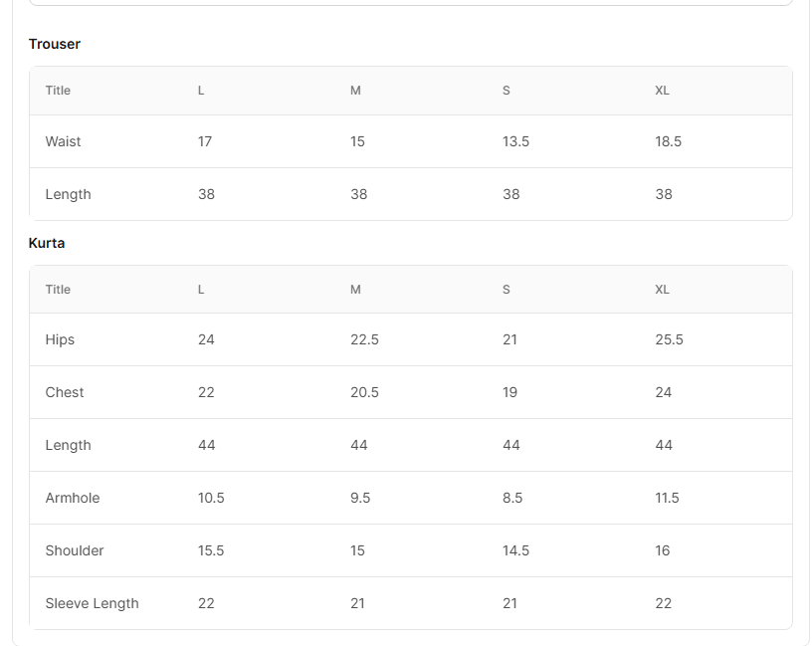812x646 pixels.
Task: Click the Armhole value 11.5 for size XL
Action: tap(667, 498)
